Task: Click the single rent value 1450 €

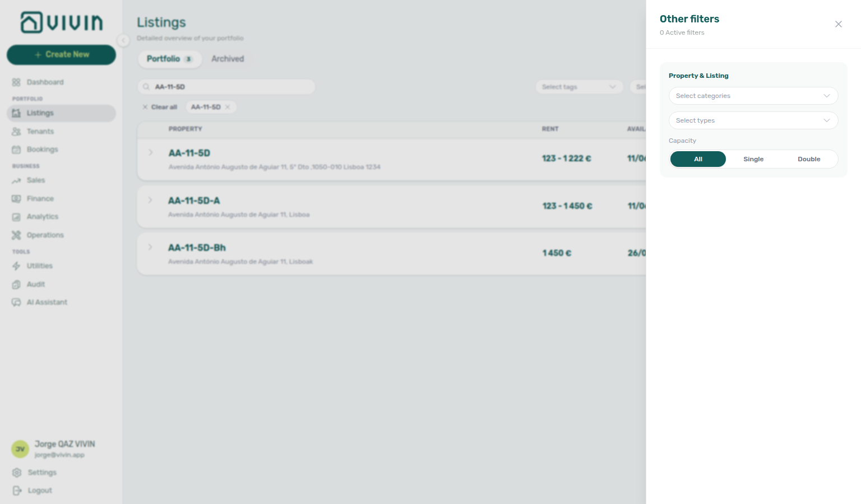Action: coord(557,253)
